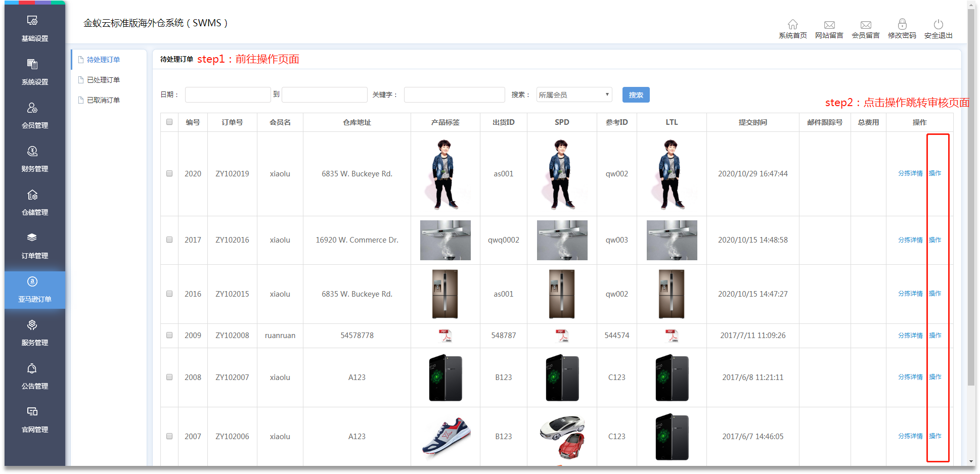Toggle the select-all checkbox in table header
This screenshot has width=980, height=474.
click(x=169, y=122)
